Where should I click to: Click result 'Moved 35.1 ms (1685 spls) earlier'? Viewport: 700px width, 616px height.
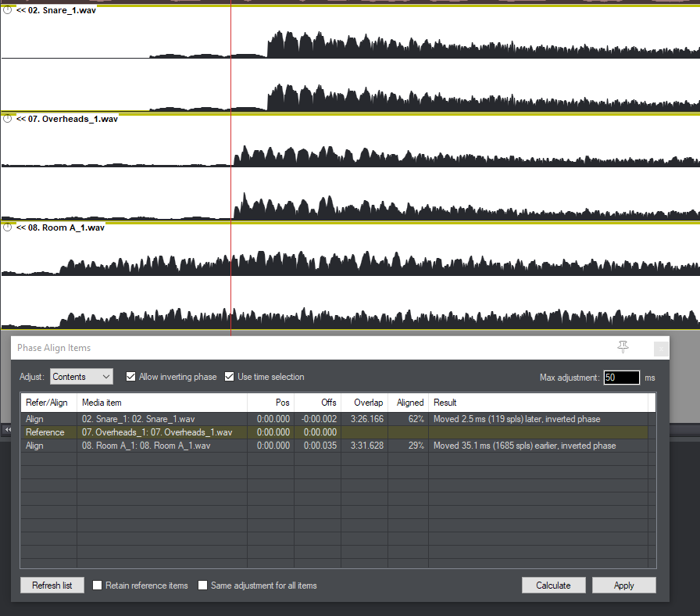[x=524, y=446]
